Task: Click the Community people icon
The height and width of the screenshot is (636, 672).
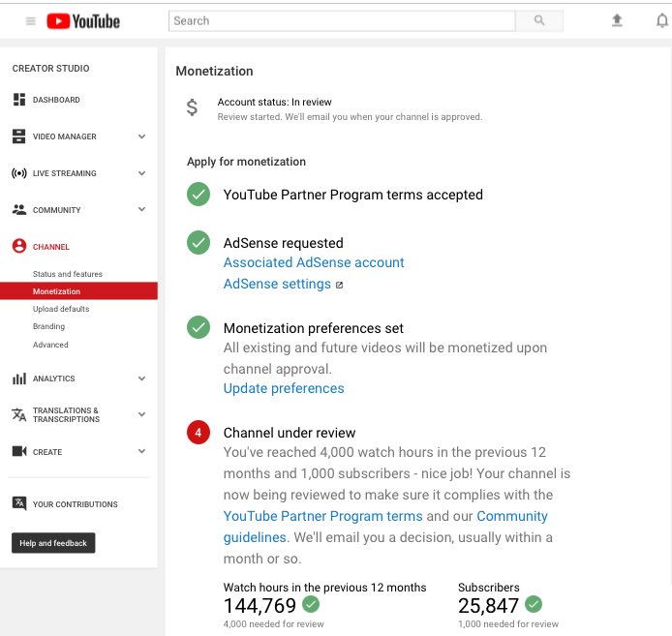Action: [18, 209]
